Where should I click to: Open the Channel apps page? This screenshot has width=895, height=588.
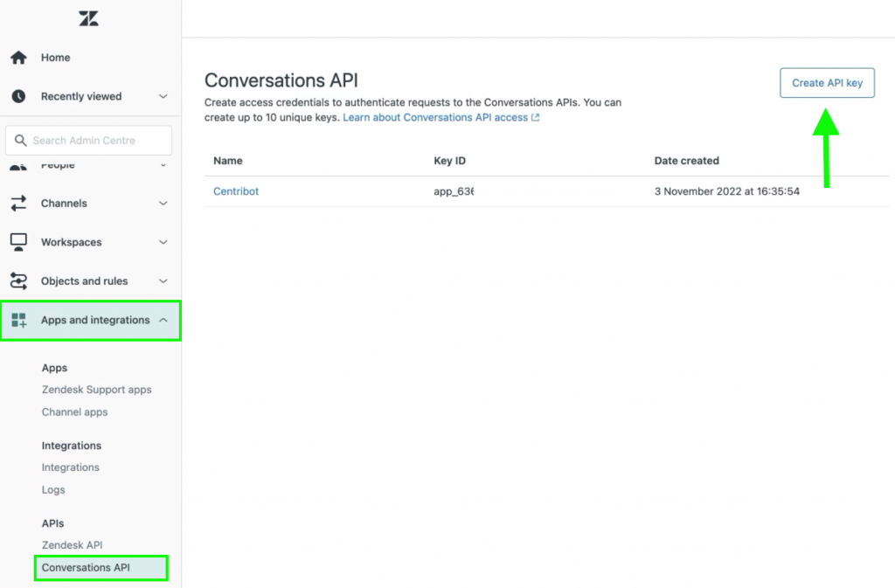(74, 412)
